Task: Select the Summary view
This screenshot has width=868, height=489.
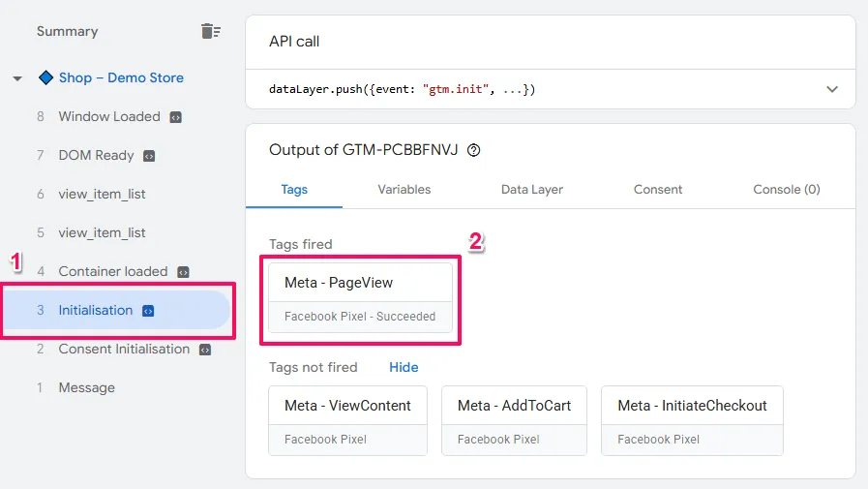Action: [x=68, y=31]
